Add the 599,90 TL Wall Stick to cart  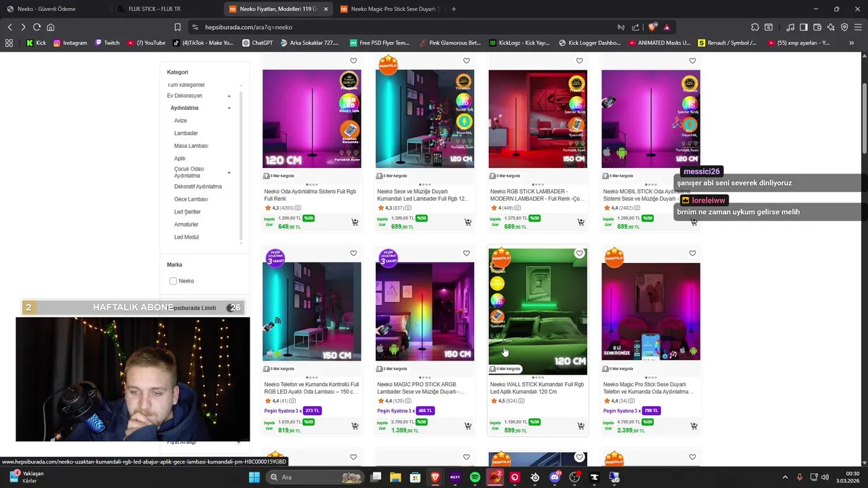[580, 426]
